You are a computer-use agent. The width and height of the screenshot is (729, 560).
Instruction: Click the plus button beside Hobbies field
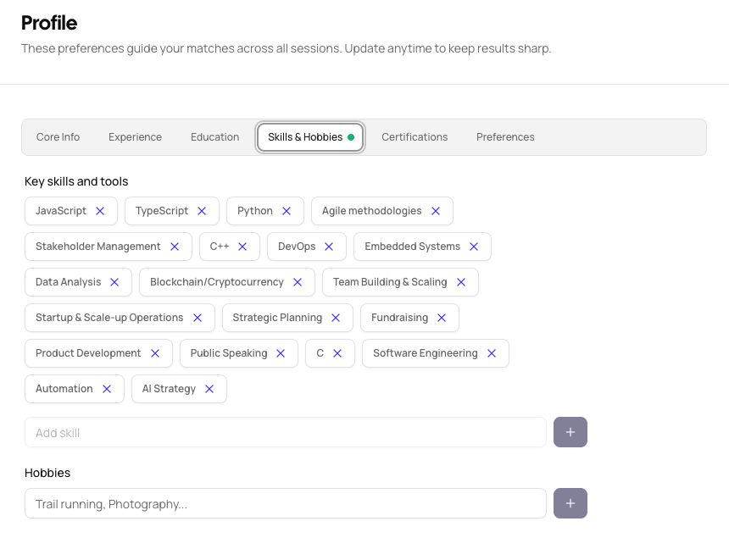click(x=570, y=503)
